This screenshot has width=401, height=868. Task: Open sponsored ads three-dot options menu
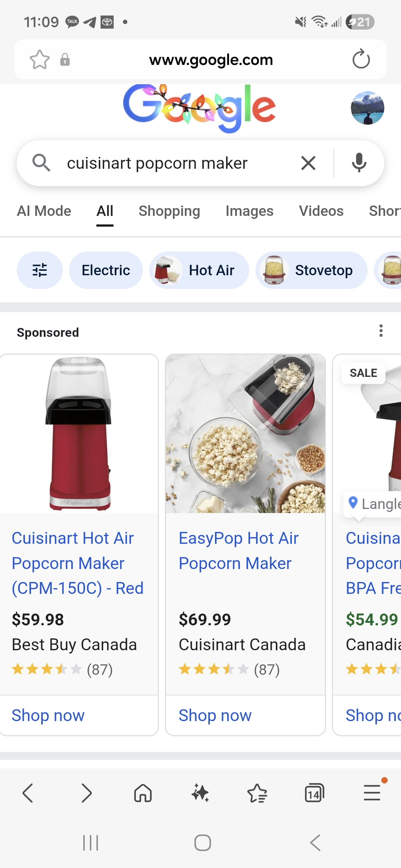coord(381,331)
